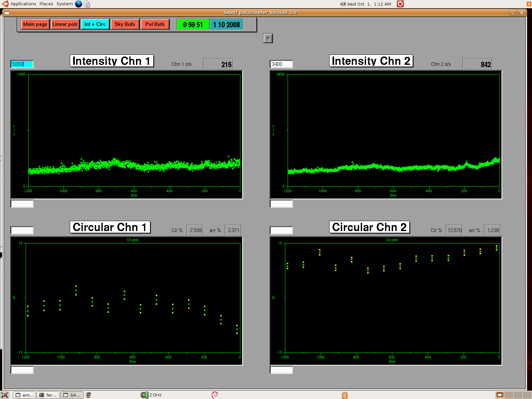Screen dimensions: 532x399
Task: Click the Chn 2 Cir % value 12.570
Action: click(x=454, y=230)
